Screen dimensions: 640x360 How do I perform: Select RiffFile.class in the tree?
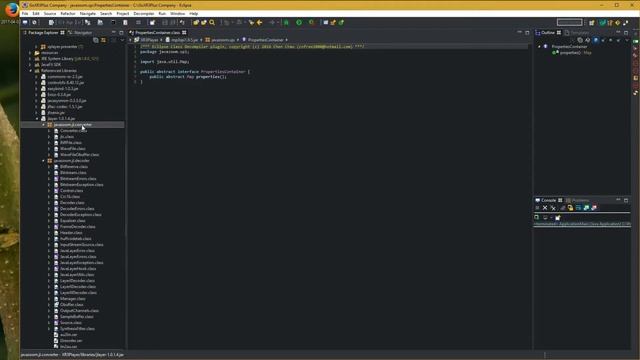tap(71, 142)
